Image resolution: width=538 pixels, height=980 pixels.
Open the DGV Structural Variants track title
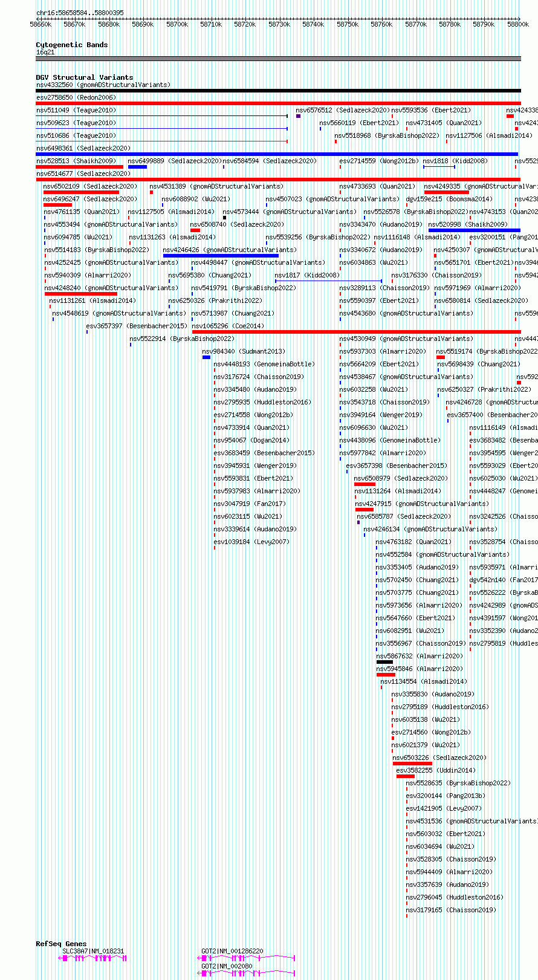pos(85,77)
